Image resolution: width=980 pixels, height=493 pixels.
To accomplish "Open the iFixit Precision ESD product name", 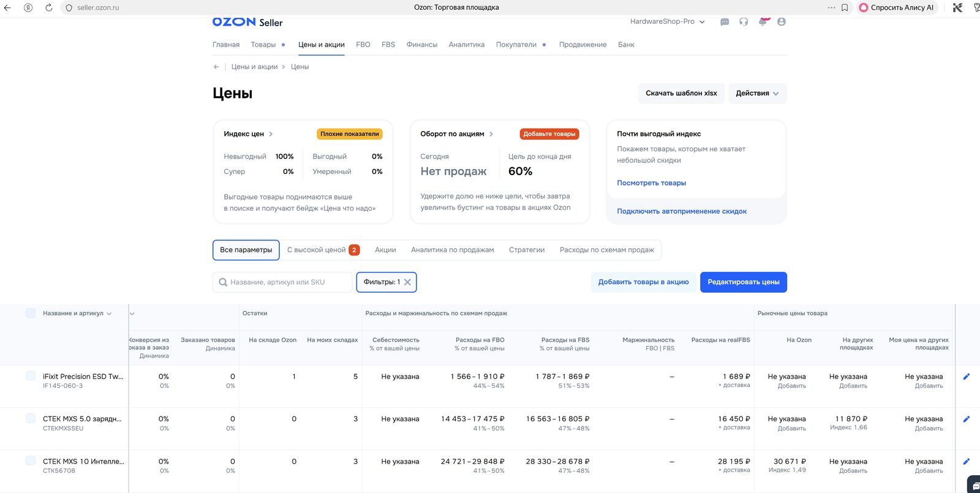I will [83, 377].
